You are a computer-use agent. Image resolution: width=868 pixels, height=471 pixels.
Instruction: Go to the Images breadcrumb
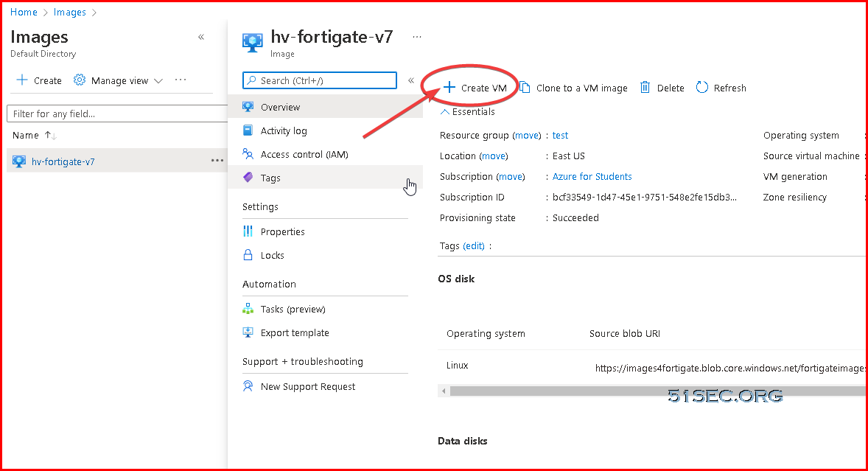point(70,13)
